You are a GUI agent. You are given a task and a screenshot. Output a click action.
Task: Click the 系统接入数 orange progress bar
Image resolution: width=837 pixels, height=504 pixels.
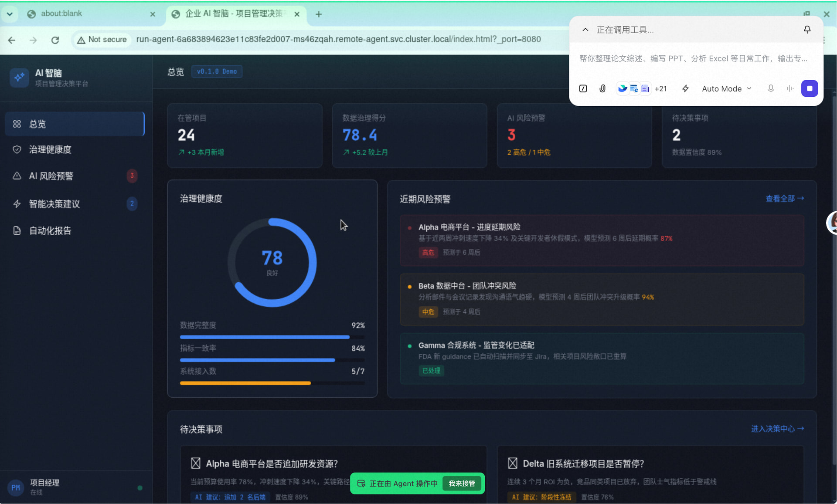click(272, 383)
